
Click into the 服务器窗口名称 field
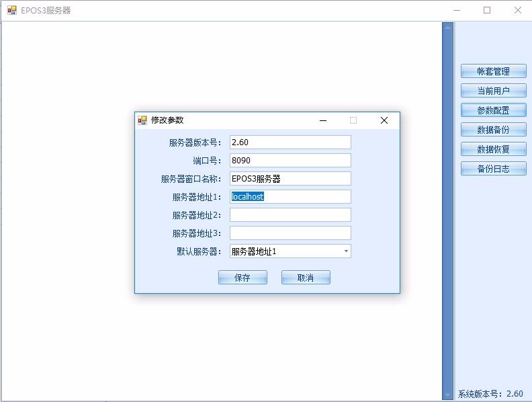[x=290, y=179]
